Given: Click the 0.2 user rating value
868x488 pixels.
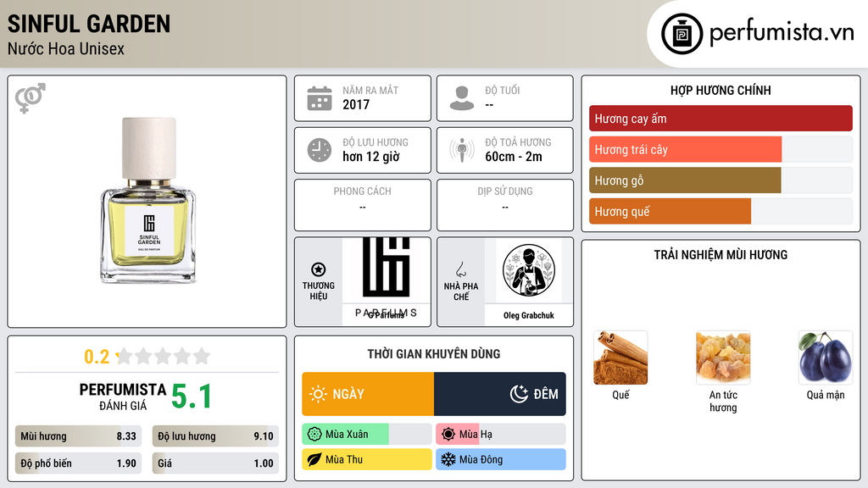Looking at the screenshot, I should [x=97, y=357].
